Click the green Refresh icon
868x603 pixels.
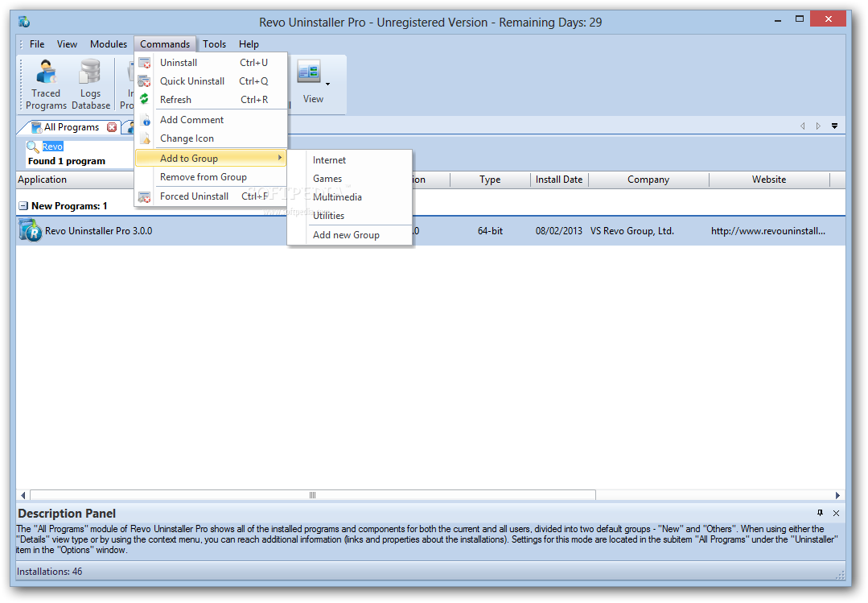[145, 99]
